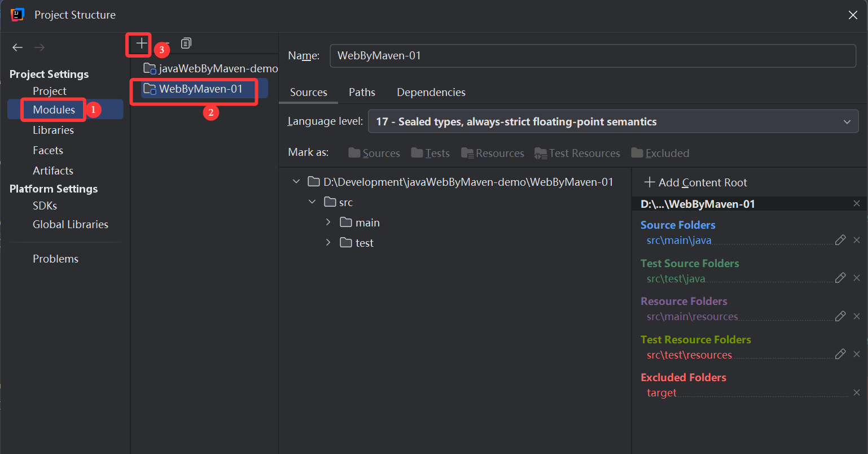868x454 pixels.
Task: Mark folder as Excluded
Action: [x=660, y=153]
